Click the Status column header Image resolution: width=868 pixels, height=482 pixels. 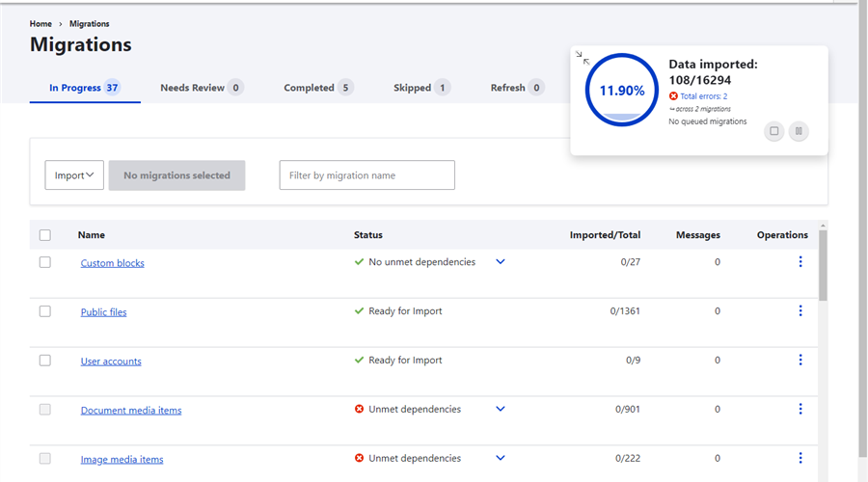368,235
